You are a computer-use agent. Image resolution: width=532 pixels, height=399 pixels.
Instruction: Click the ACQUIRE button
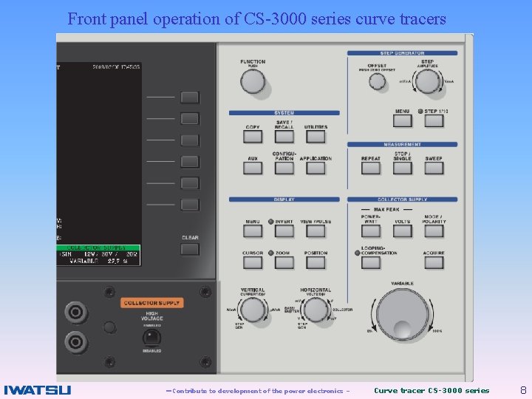click(x=434, y=262)
